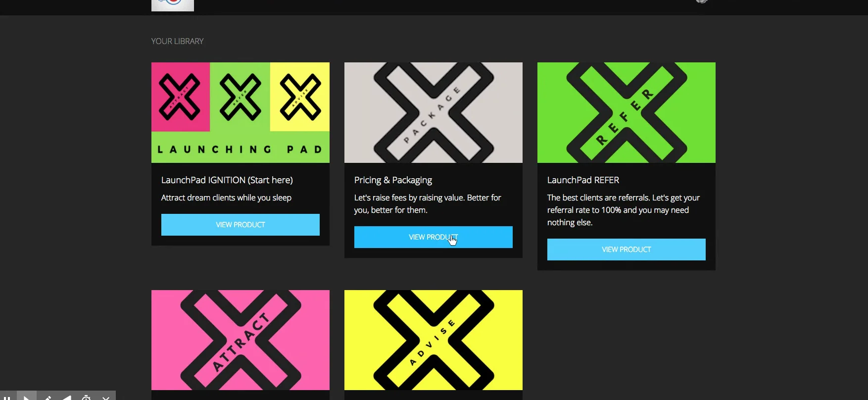The width and height of the screenshot is (868, 400).
Task: Open the pink ATTRACT cover image
Action: click(241, 340)
